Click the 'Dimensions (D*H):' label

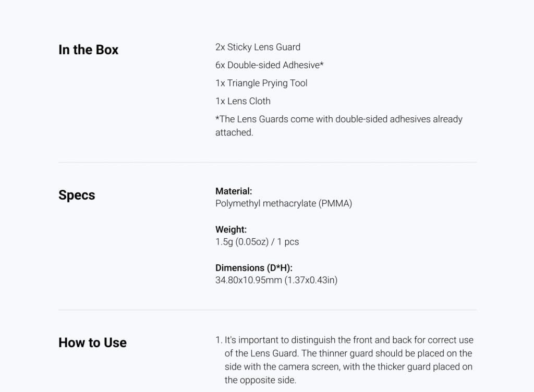point(254,268)
